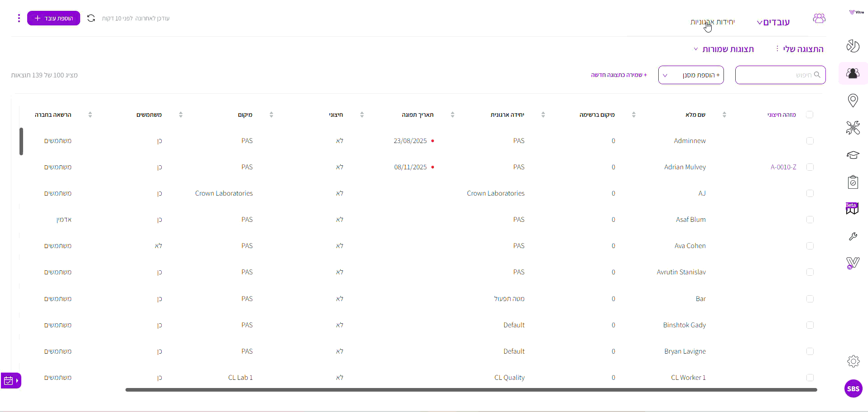Select the Binshtok Gady row checkbox
This screenshot has height=412, width=868.
click(x=810, y=325)
